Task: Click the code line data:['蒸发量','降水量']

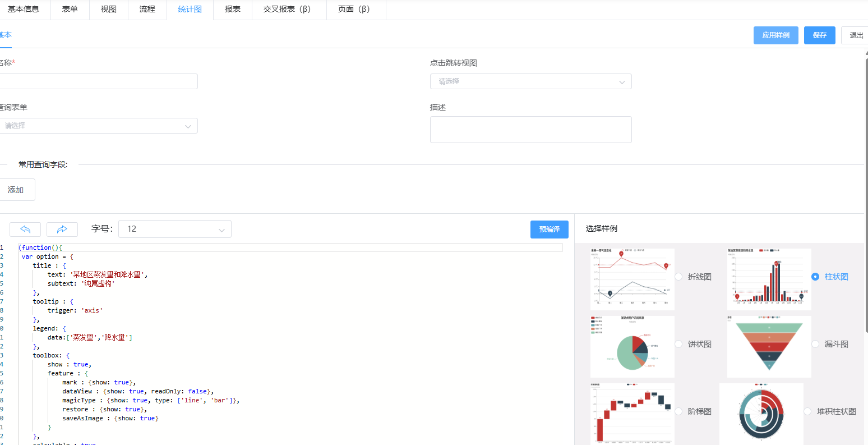Action: (90, 337)
